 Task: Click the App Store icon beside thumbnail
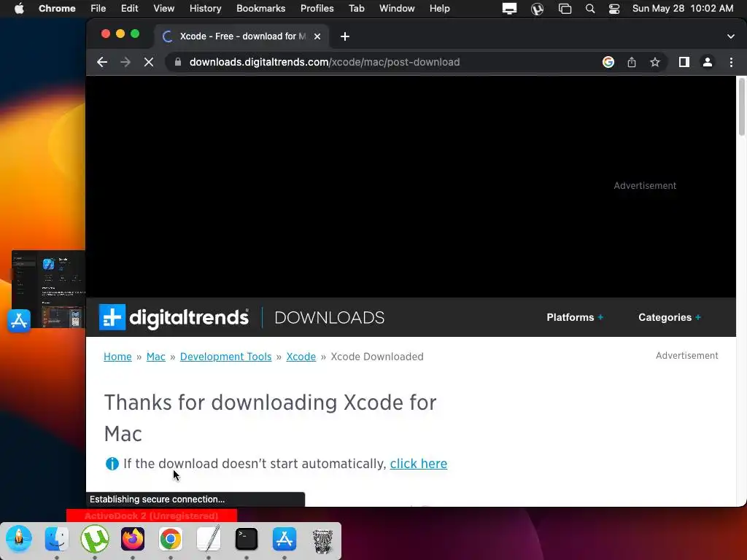(19, 321)
